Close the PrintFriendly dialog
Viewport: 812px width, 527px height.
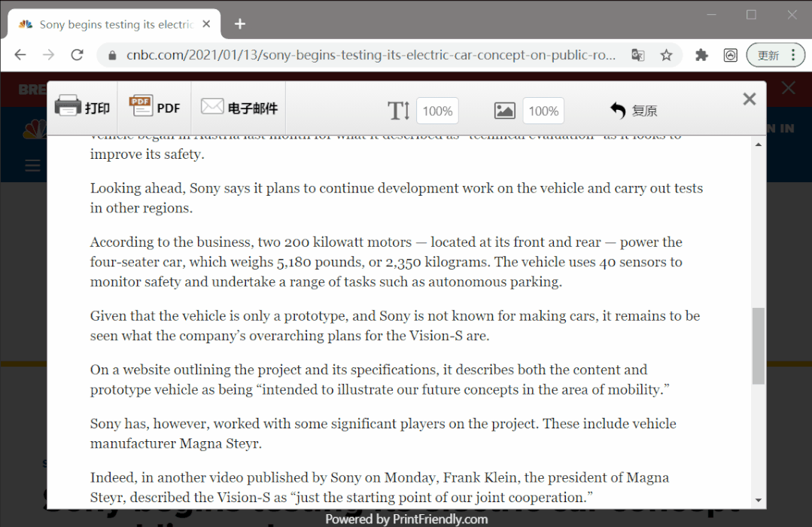[x=749, y=99]
